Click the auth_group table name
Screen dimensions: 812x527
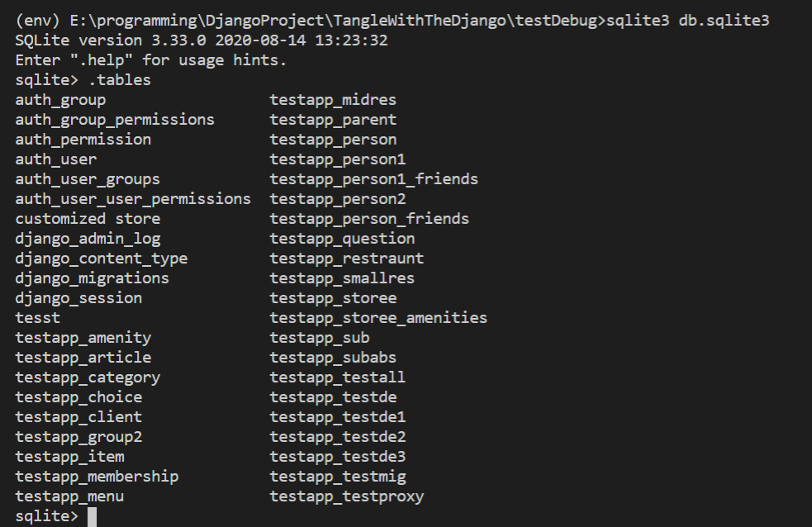(60, 100)
